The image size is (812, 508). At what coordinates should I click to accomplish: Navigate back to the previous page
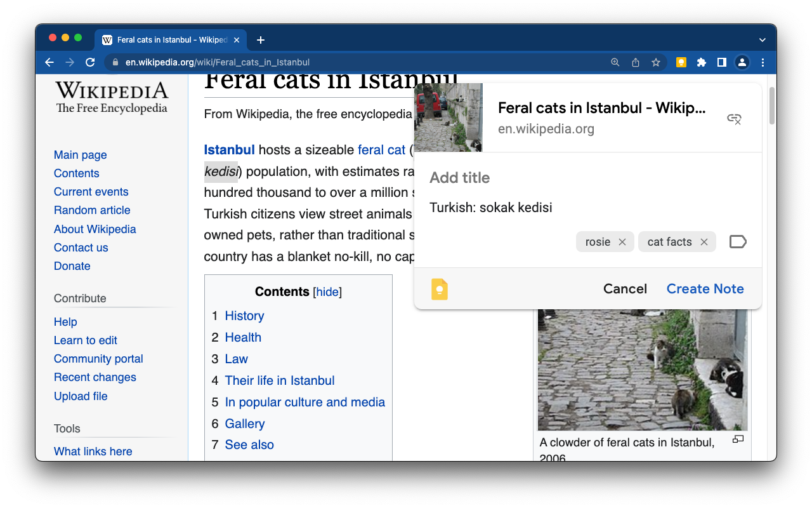pyautogui.click(x=49, y=62)
